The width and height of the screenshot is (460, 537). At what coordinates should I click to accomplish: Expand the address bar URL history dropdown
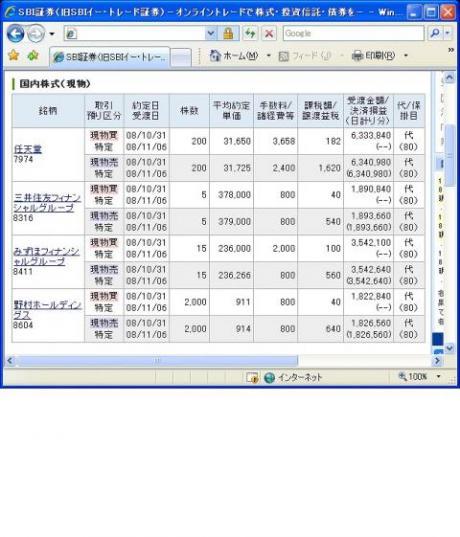pos(211,34)
